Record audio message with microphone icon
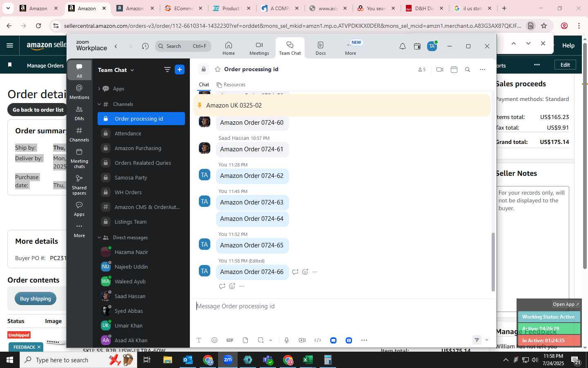Screen dimensions: 588x368 287,340
